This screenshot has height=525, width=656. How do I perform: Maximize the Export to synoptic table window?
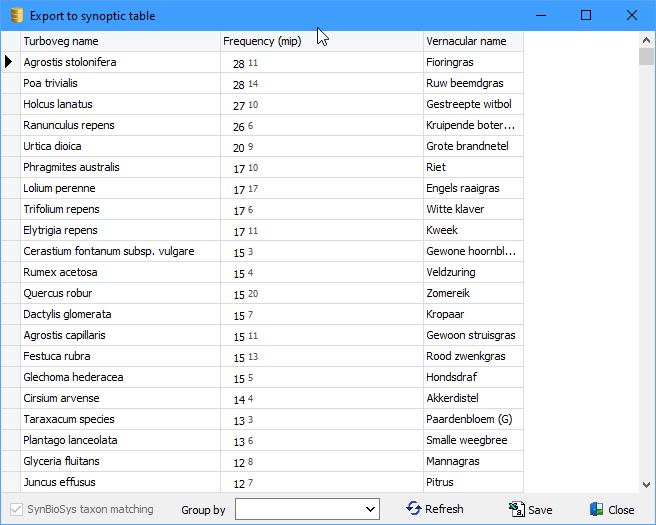pos(586,16)
